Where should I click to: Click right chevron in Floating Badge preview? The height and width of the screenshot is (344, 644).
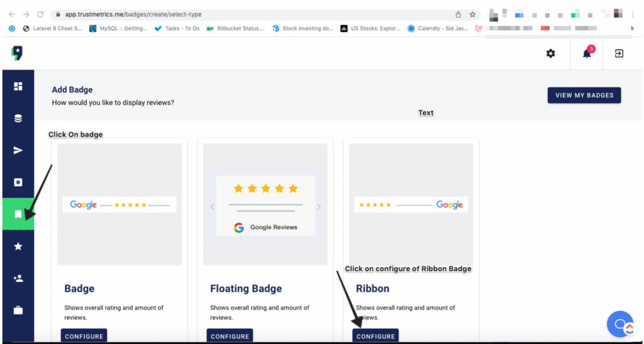(x=319, y=207)
